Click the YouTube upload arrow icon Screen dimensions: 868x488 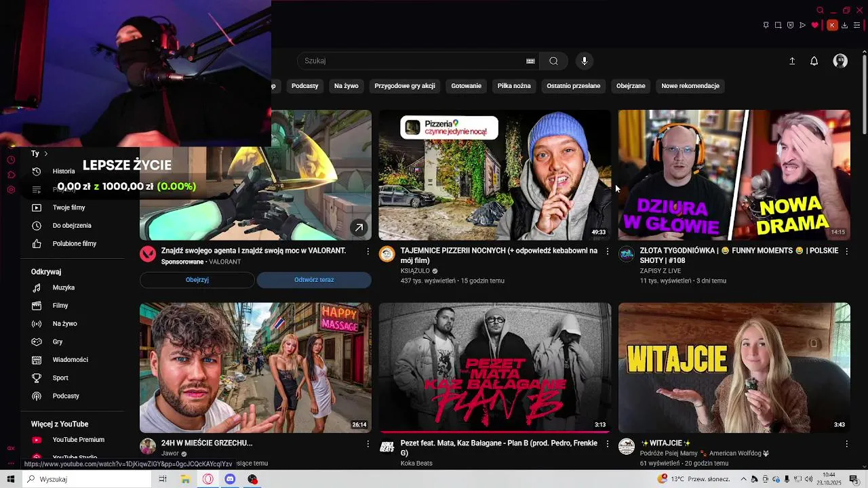(x=792, y=61)
